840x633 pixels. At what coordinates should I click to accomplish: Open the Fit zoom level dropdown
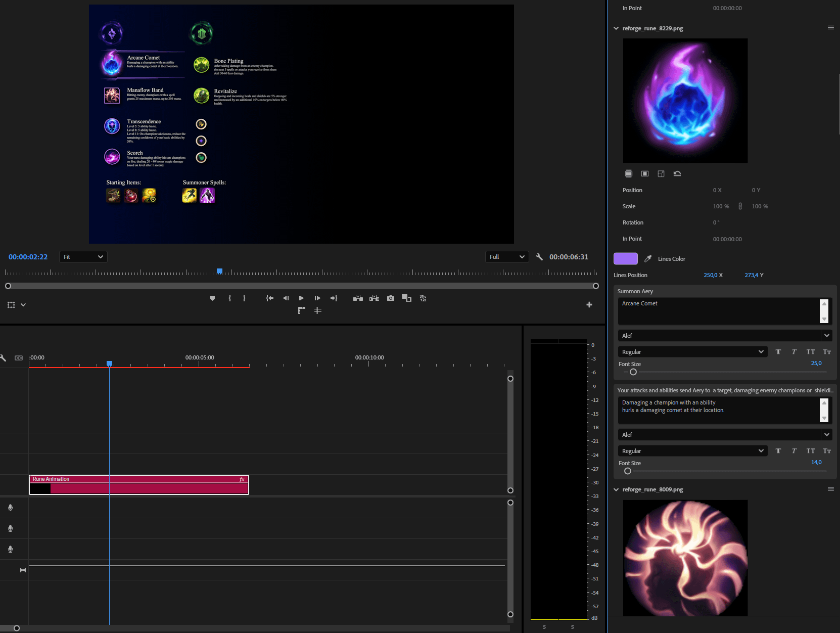point(83,257)
